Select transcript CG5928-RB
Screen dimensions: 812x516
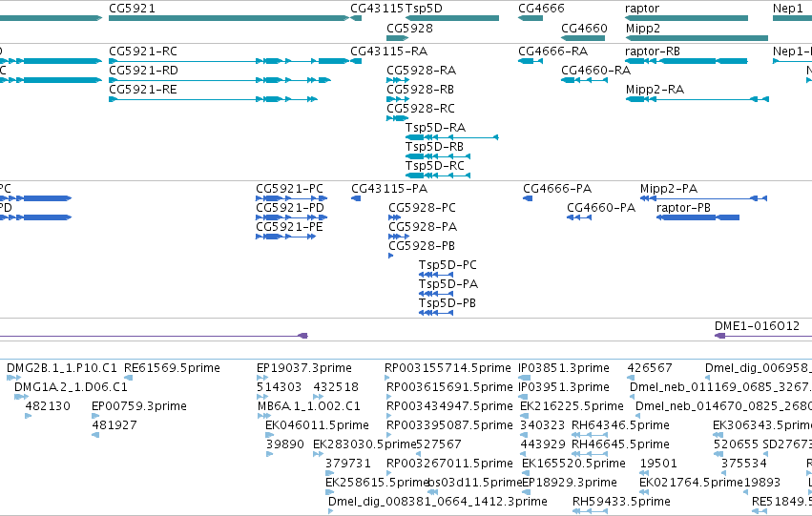coord(421,90)
